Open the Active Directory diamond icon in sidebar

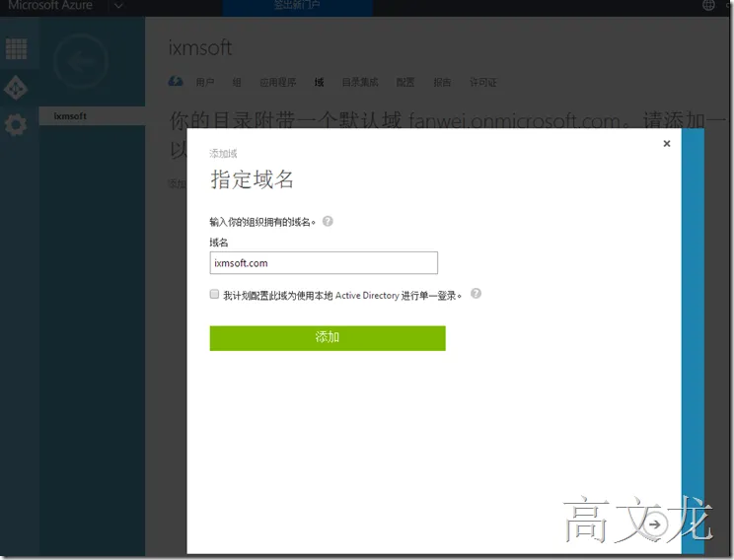(x=16, y=88)
